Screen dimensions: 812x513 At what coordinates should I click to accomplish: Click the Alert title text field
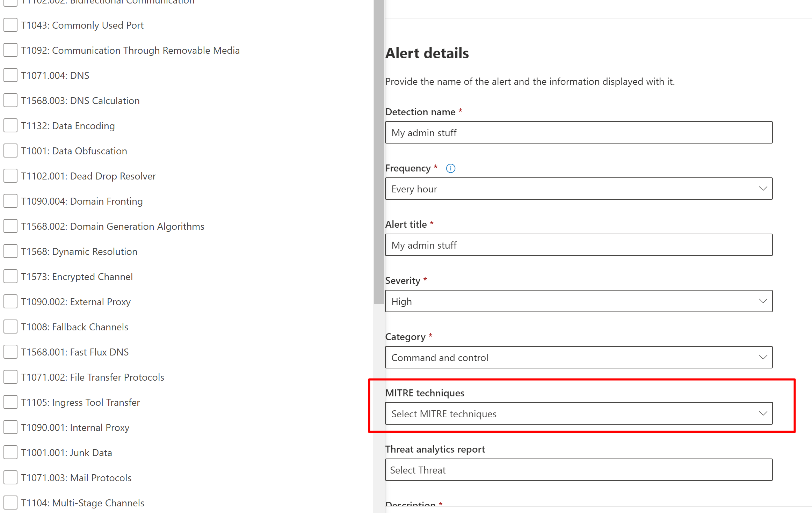579,245
